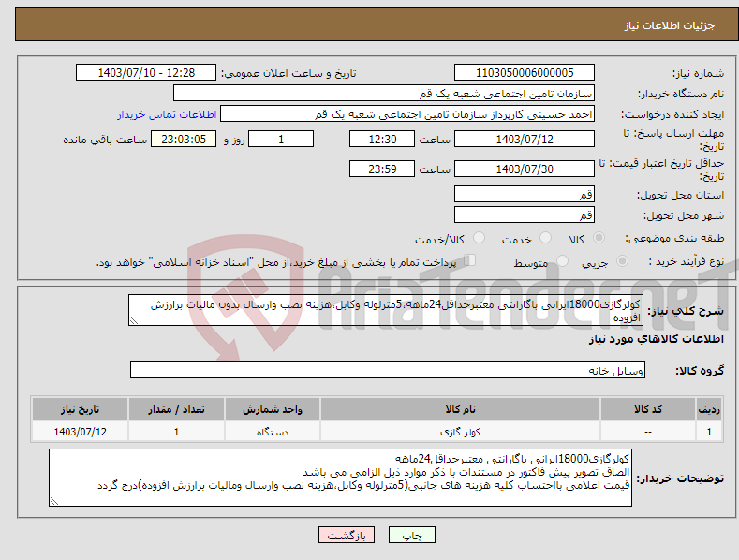Open اطلاعات تماس خریدار link
This screenshot has height=560, width=739.
pyautogui.click(x=167, y=114)
